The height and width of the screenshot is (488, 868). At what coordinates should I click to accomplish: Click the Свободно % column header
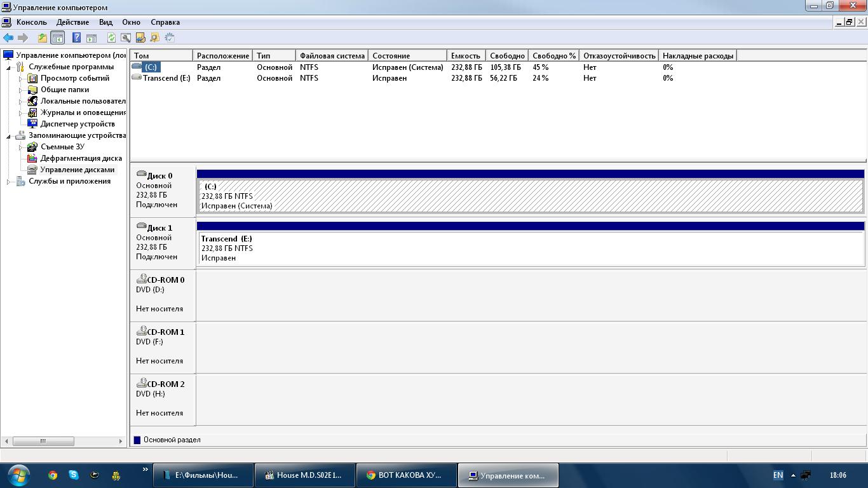coord(553,56)
